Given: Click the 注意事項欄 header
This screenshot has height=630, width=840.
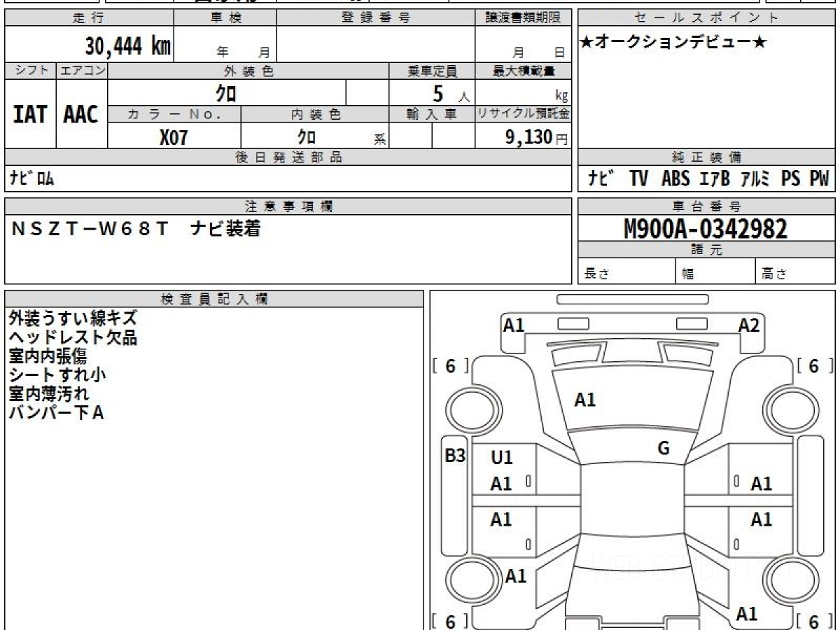Looking at the screenshot, I should [288, 206].
